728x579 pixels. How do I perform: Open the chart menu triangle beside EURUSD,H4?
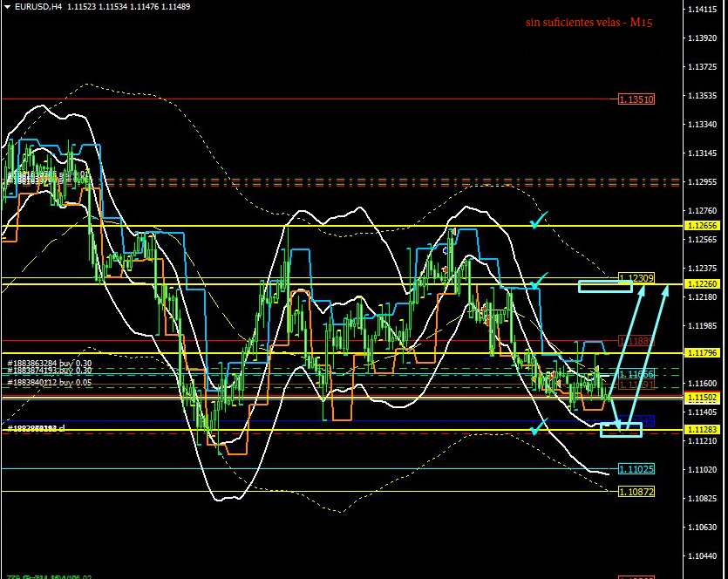[x=7, y=7]
